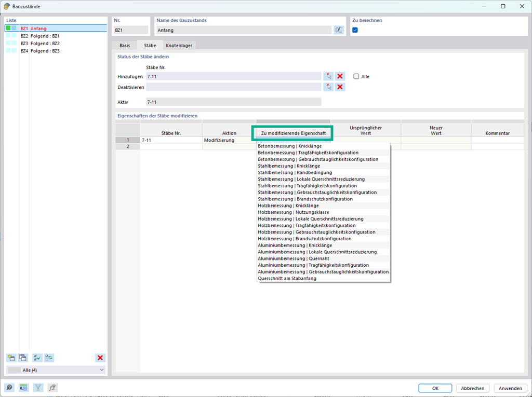Click the Abbrechen button

pyautogui.click(x=472, y=388)
